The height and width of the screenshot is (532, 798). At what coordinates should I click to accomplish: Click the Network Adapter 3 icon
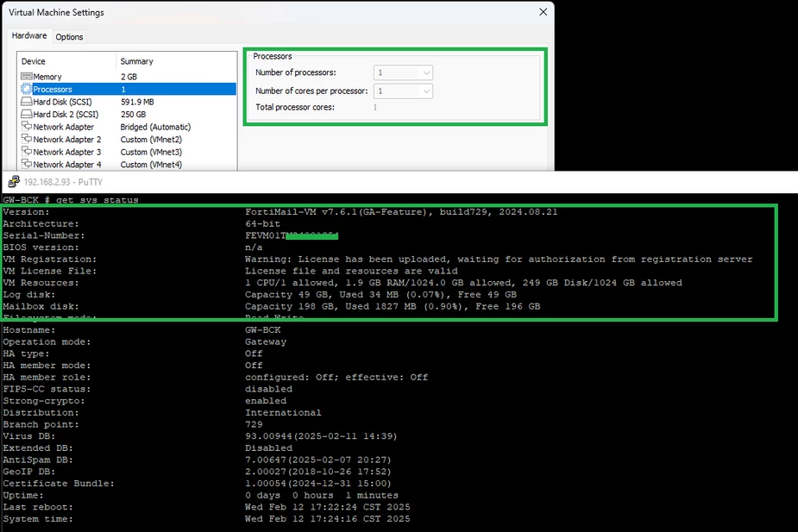[x=27, y=152]
